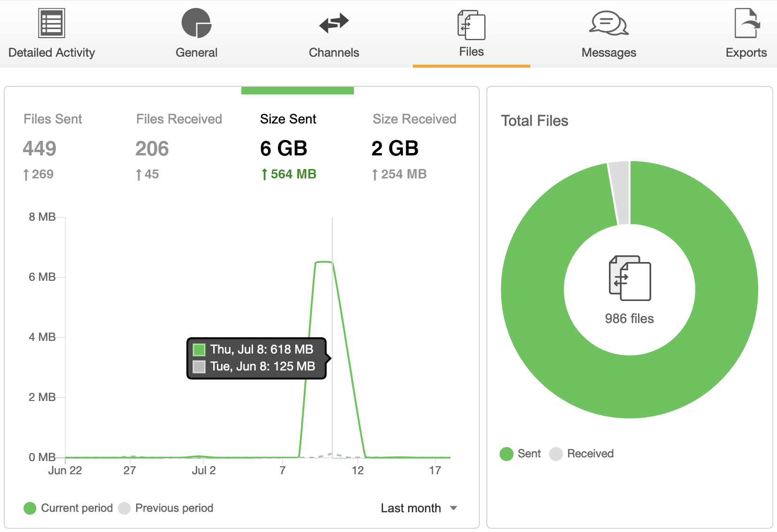Open the Detailed Activity report
This screenshot has width=777, height=532.
(x=51, y=32)
